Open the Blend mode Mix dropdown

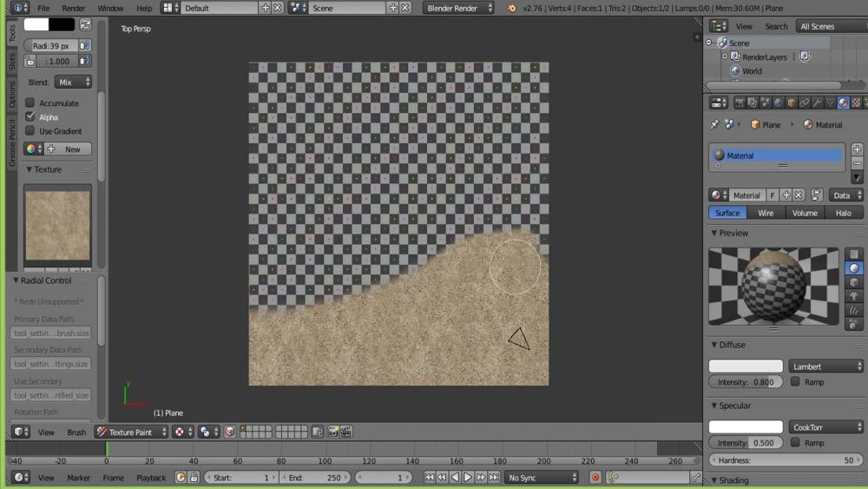pos(73,83)
